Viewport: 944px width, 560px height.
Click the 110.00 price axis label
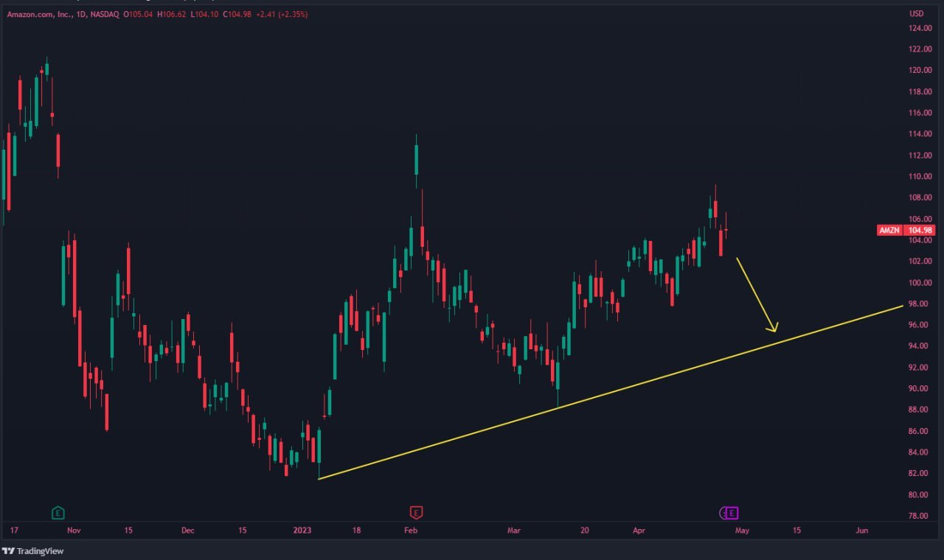[920, 177]
